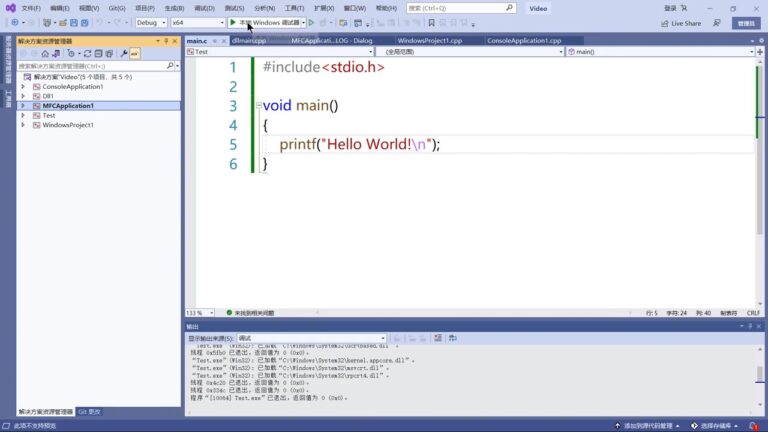The width and height of the screenshot is (768, 432).
Task: Click the Solution Explorer home icon
Action: 45,53
